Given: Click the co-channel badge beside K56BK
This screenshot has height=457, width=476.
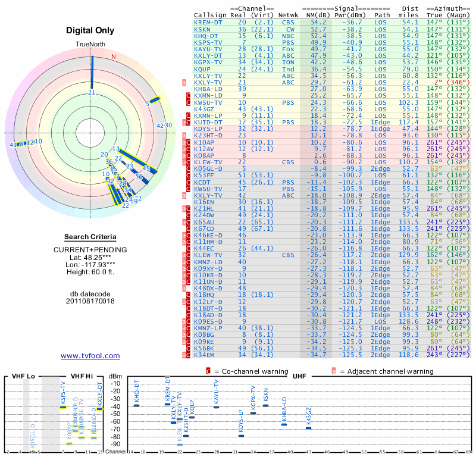Looking at the screenshot, I should (x=188, y=348).
